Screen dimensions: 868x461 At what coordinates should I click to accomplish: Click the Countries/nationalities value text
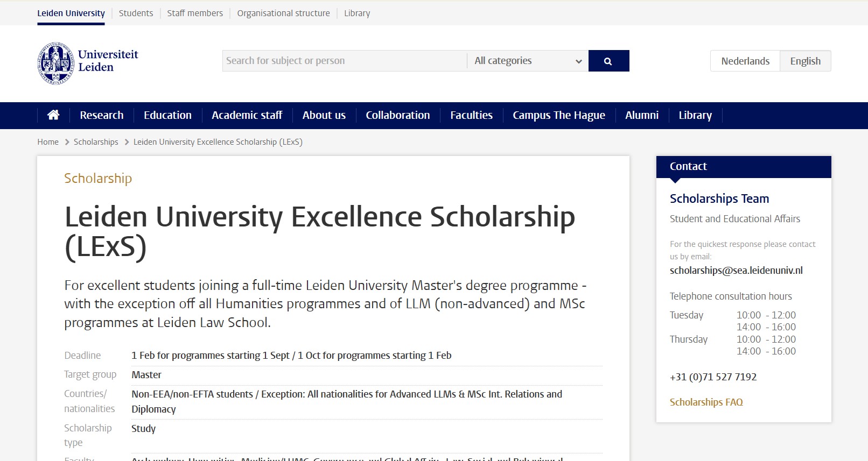[x=347, y=402]
